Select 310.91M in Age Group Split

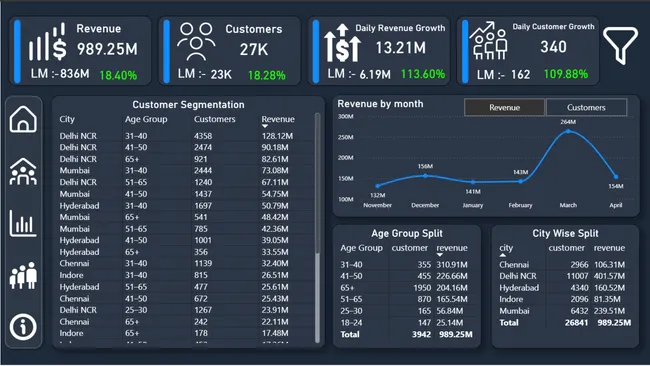click(x=452, y=264)
